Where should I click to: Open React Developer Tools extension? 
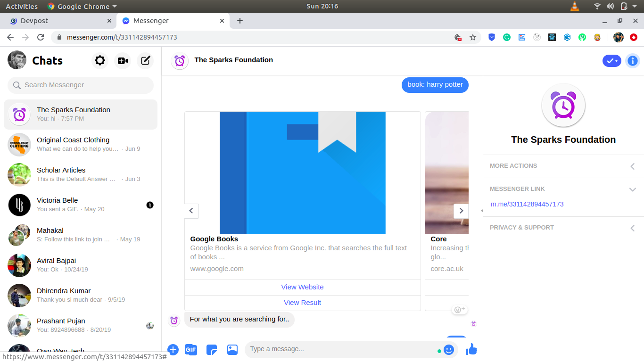click(x=552, y=37)
